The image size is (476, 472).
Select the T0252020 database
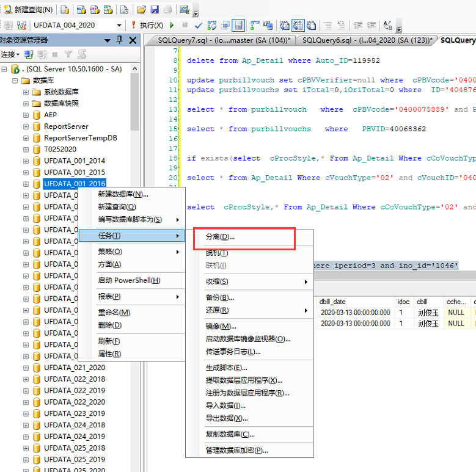60,149
